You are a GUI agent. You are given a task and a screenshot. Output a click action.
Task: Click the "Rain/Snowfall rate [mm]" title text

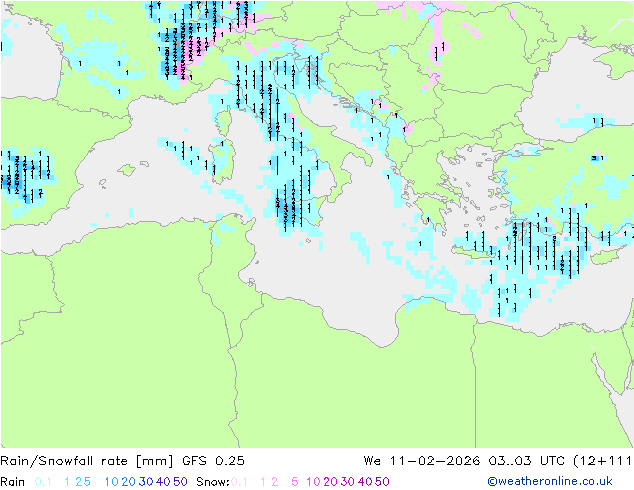[x=87, y=461]
